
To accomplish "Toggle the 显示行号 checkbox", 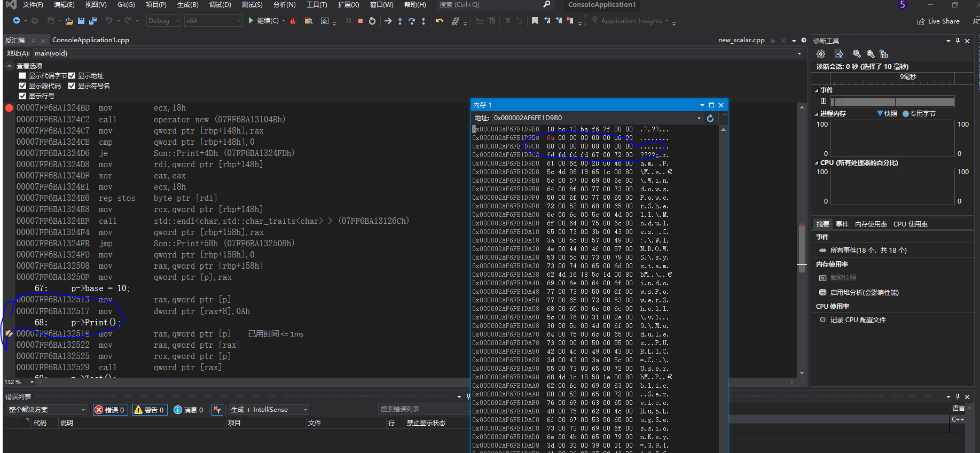I will point(22,96).
